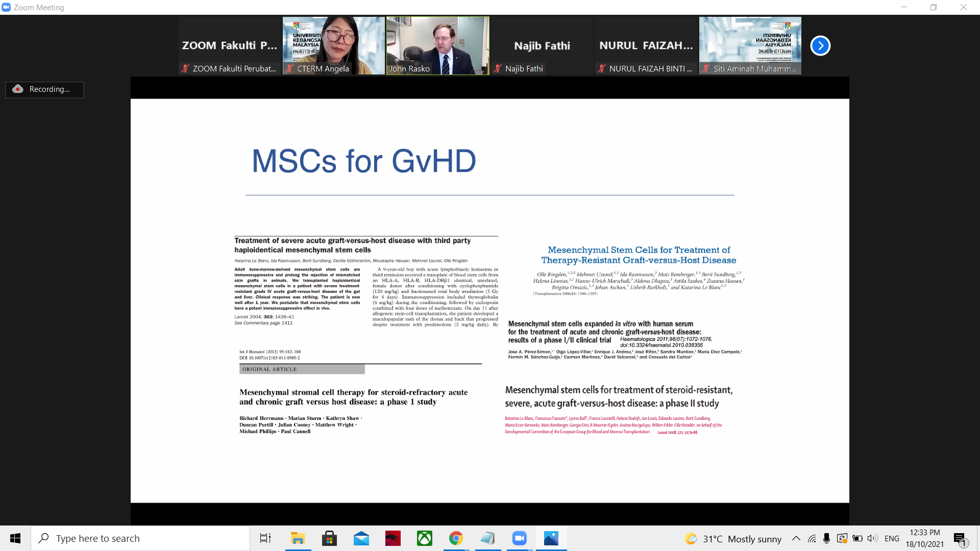Click the next participants arrow button
This screenshot has height=551, width=980.
point(820,46)
